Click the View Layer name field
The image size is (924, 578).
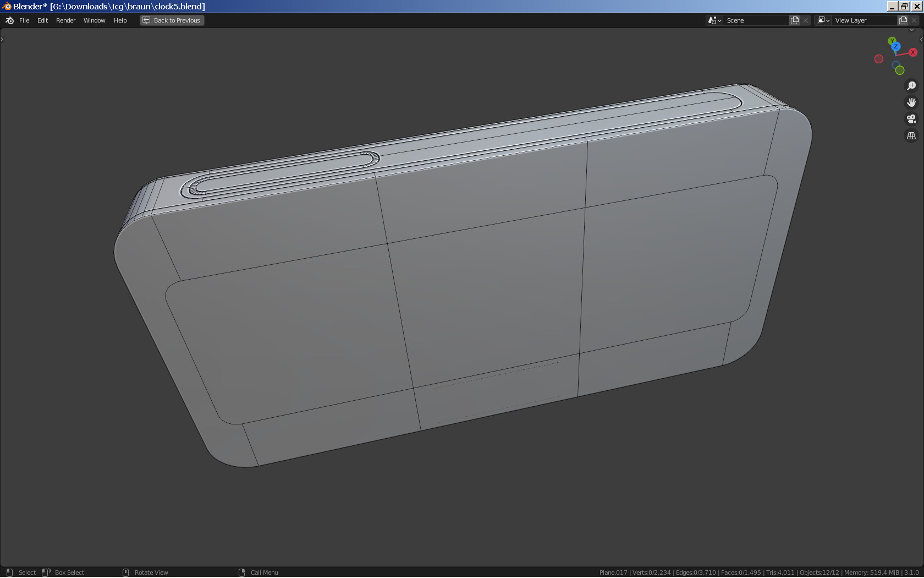[x=865, y=20]
